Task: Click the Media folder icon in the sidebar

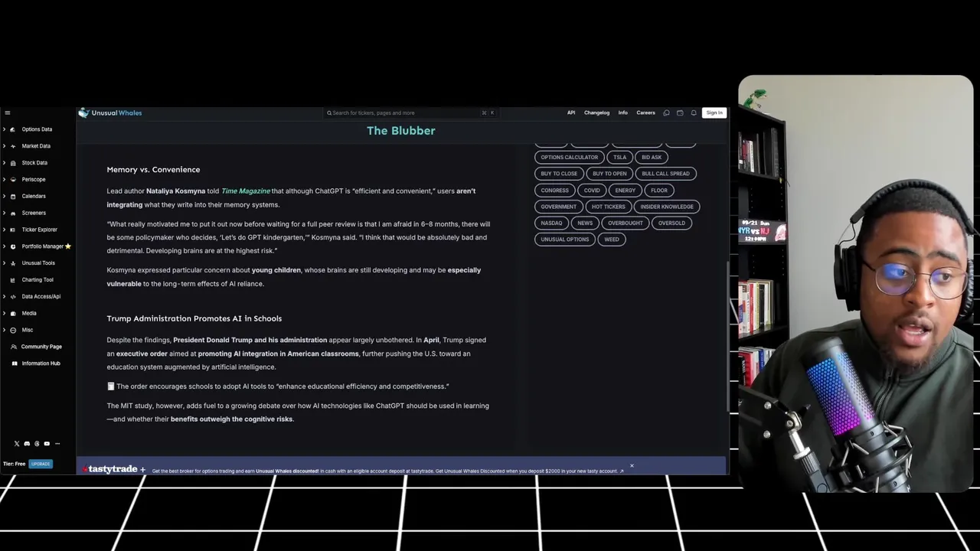Action: [14, 313]
